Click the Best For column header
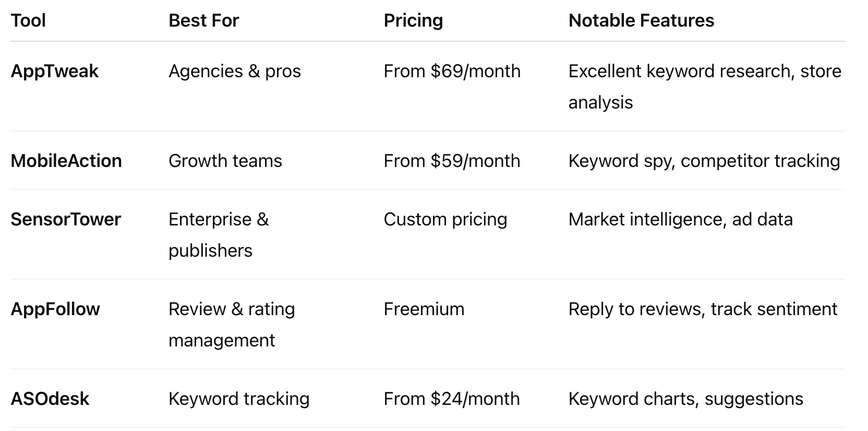868x431 pixels. 203,20
